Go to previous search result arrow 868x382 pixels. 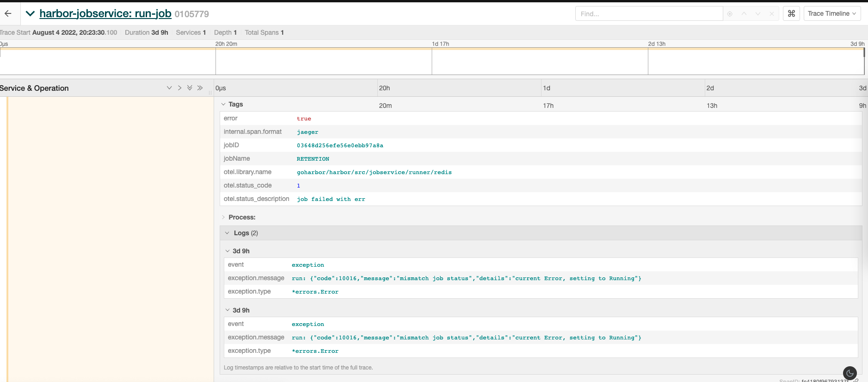tap(744, 14)
